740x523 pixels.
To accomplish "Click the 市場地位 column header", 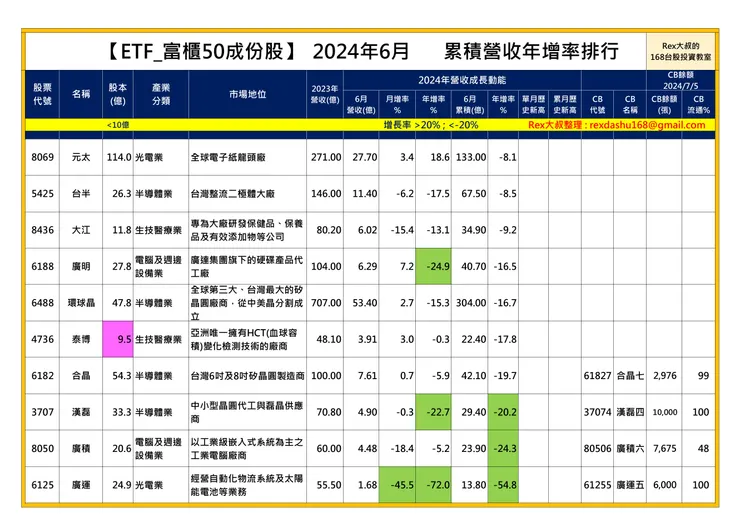I will [247, 94].
